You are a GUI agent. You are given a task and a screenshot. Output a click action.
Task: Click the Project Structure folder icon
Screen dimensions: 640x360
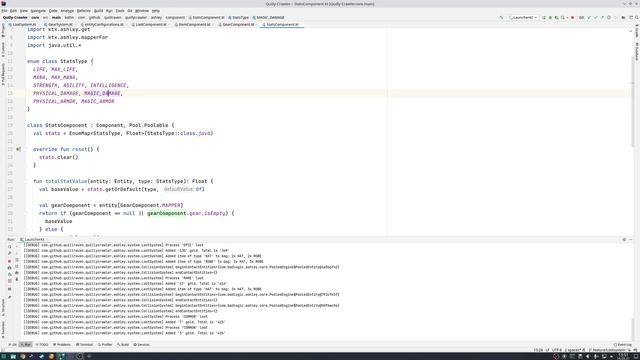(623, 18)
